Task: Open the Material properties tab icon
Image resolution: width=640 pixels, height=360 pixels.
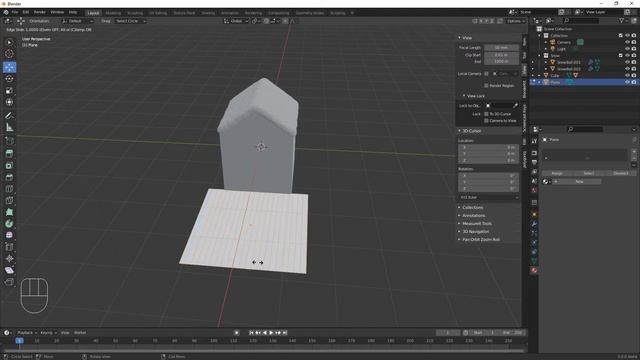Action: (534, 270)
